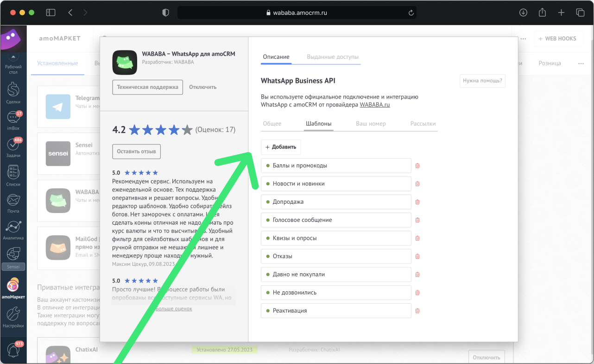Open the Общее sub-tab
594x364 pixels.
pos(272,124)
